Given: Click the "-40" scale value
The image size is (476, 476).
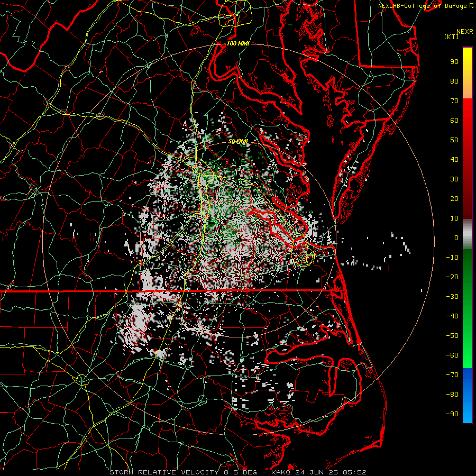Looking at the screenshot, I should (x=452, y=316).
